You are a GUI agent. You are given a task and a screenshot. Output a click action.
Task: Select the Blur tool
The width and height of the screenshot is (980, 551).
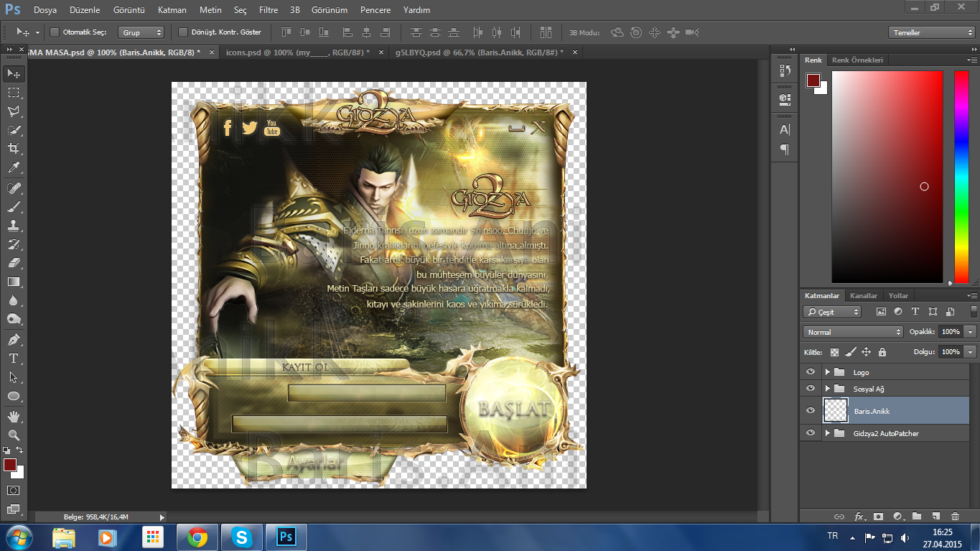14,300
